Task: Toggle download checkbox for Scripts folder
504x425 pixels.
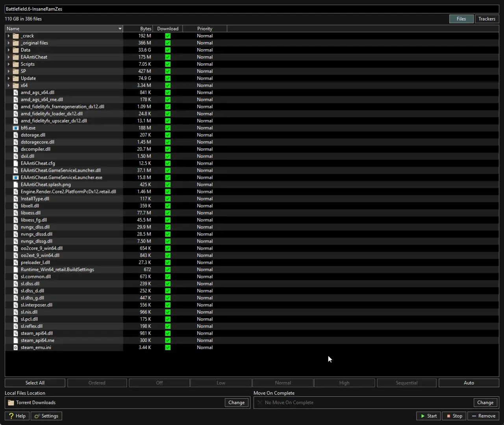Action: (x=168, y=64)
